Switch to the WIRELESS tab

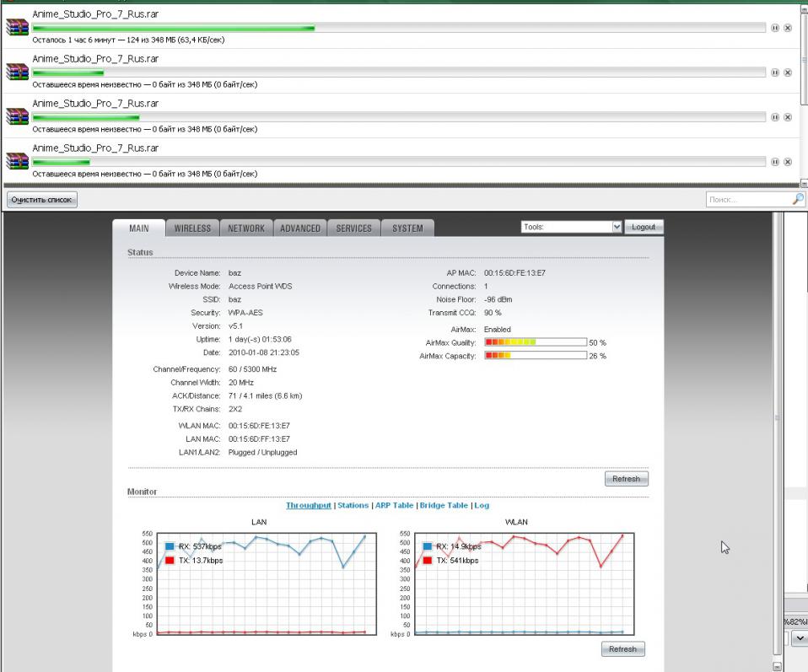point(192,228)
